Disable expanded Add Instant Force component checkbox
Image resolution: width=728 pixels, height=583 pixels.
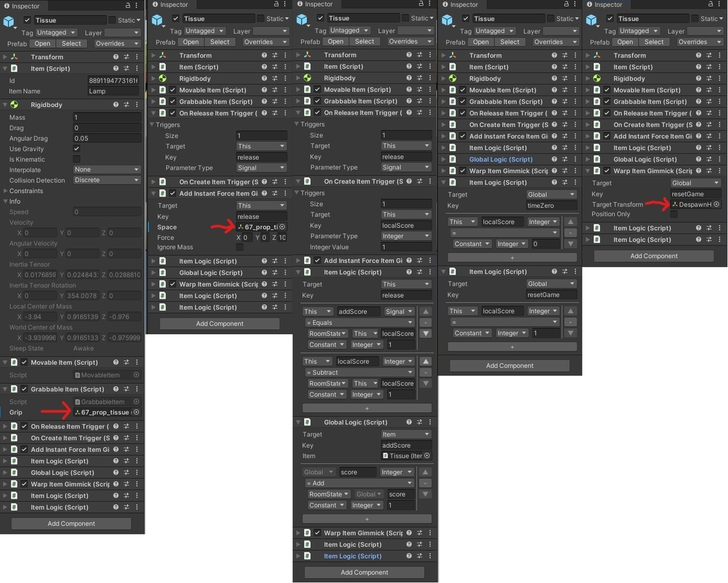tap(172, 194)
